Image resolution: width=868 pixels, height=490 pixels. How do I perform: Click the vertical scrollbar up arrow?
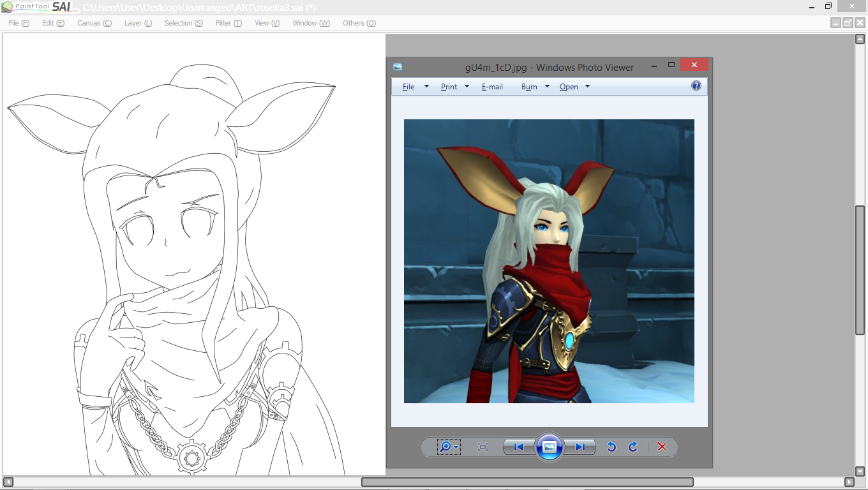pyautogui.click(x=860, y=40)
